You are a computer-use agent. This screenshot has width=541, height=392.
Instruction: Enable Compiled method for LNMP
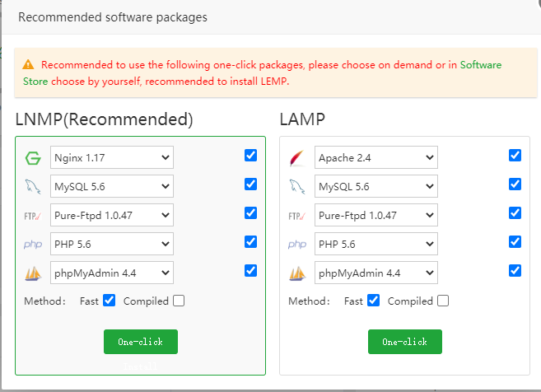pos(179,301)
